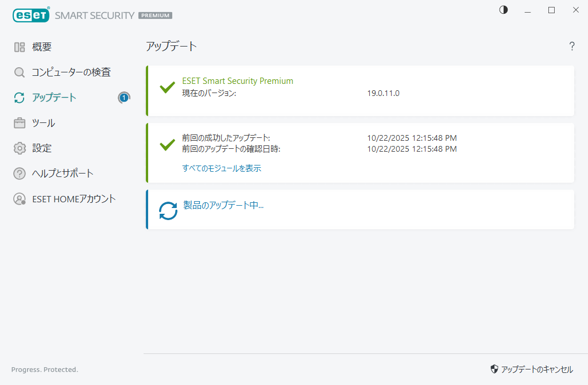Click the ESET logo in title bar
This screenshot has width=588, height=385.
pos(31,16)
